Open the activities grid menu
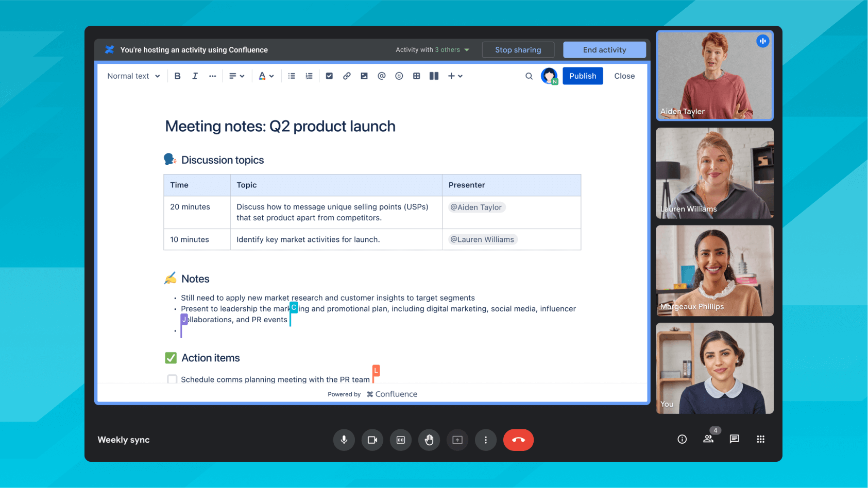868x488 pixels. coord(760,439)
